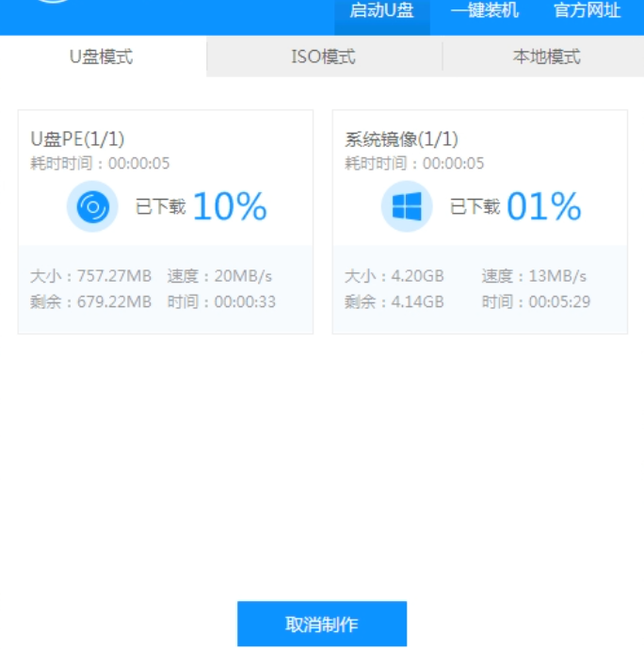
Task: Click 速度：13MB/s text
Action: click(534, 276)
